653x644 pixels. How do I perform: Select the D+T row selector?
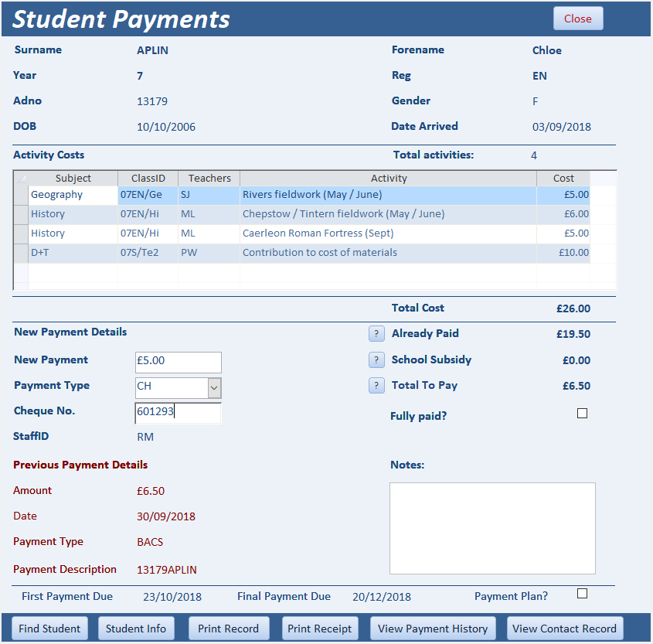pos(21,253)
